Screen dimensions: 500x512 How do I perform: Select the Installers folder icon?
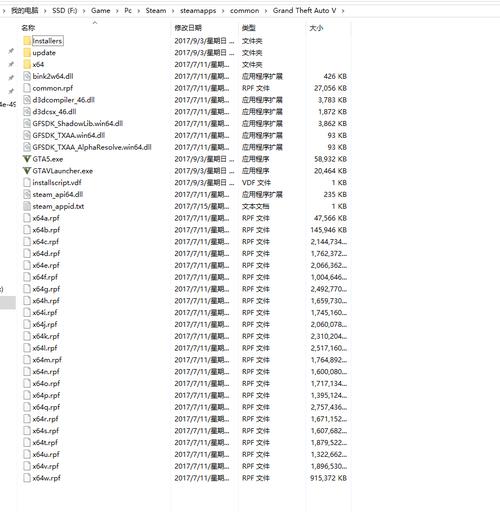27,41
